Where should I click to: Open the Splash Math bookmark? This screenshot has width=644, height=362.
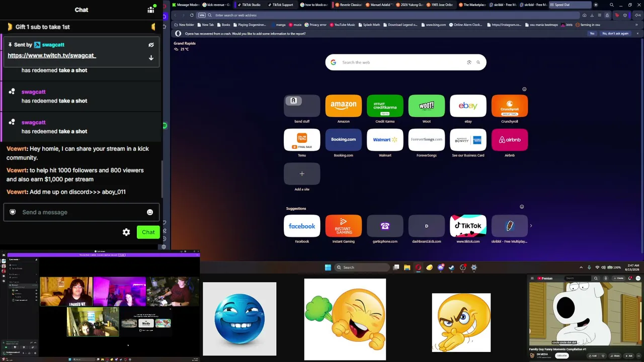point(369,25)
